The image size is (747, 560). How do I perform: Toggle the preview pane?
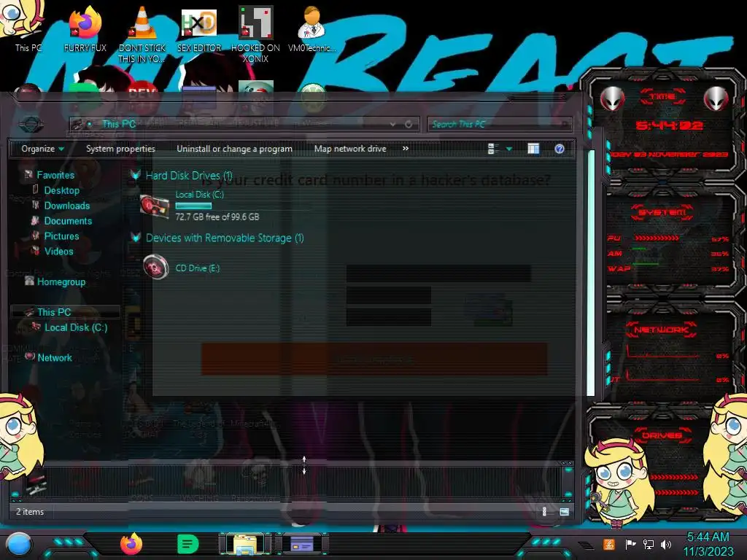(x=533, y=149)
